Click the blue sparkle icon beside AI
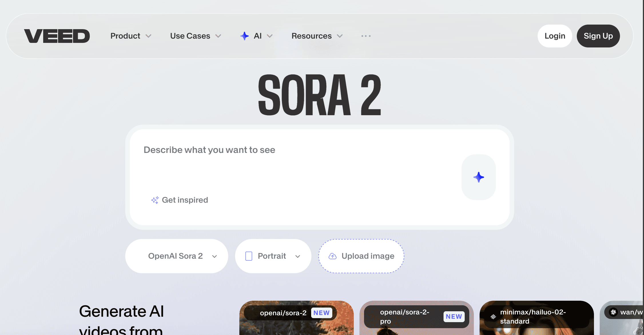Image resolution: width=644 pixels, height=335 pixels. (245, 36)
